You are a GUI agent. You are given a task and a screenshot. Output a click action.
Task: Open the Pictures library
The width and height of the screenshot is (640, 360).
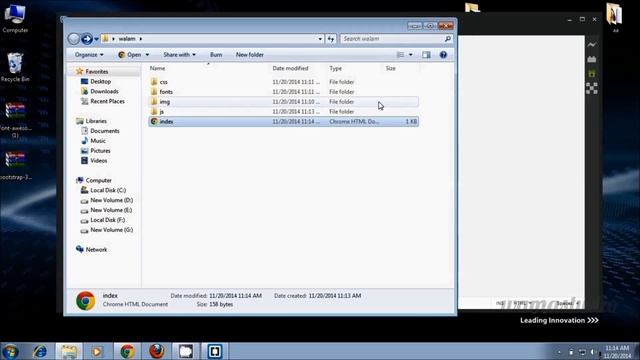100,151
